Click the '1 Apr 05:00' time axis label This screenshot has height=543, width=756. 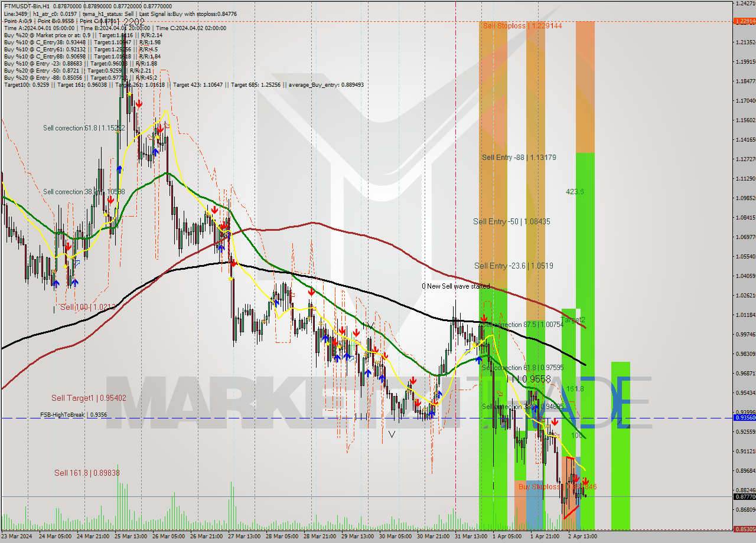(x=507, y=537)
